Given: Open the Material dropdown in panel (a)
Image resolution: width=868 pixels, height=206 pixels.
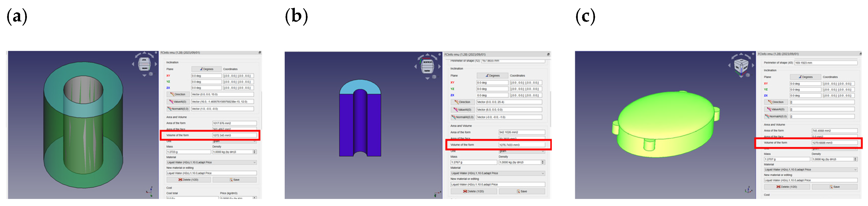Looking at the screenshot, I should coord(211,162).
